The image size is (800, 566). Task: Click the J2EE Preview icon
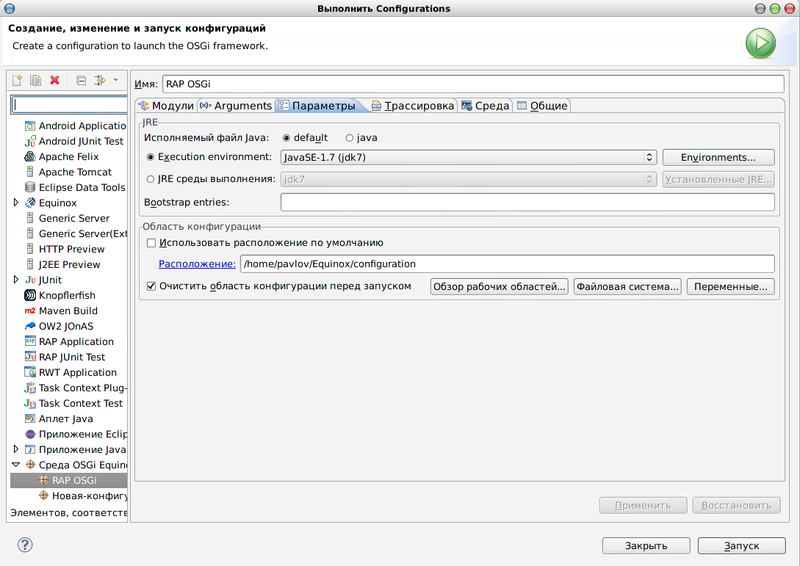click(x=30, y=264)
